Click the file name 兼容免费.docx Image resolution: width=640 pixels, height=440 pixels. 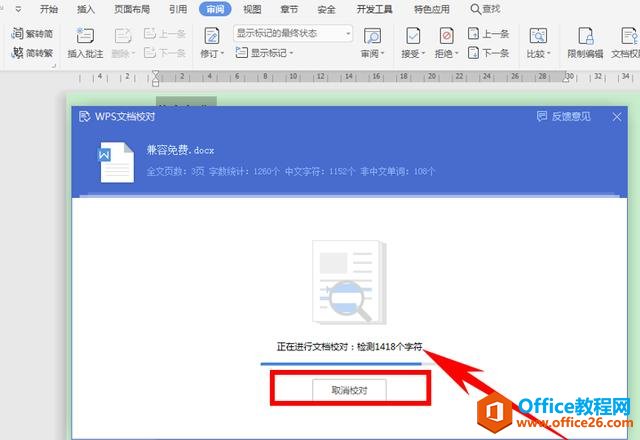pos(180,150)
